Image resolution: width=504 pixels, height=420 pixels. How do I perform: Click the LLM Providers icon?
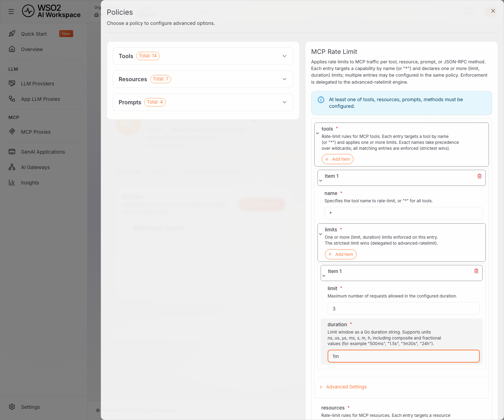click(x=12, y=83)
